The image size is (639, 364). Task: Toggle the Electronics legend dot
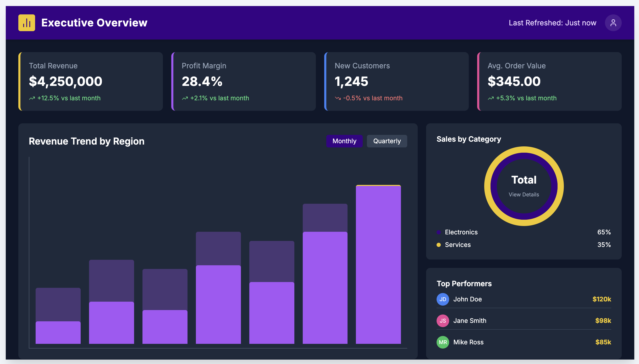pyautogui.click(x=439, y=232)
